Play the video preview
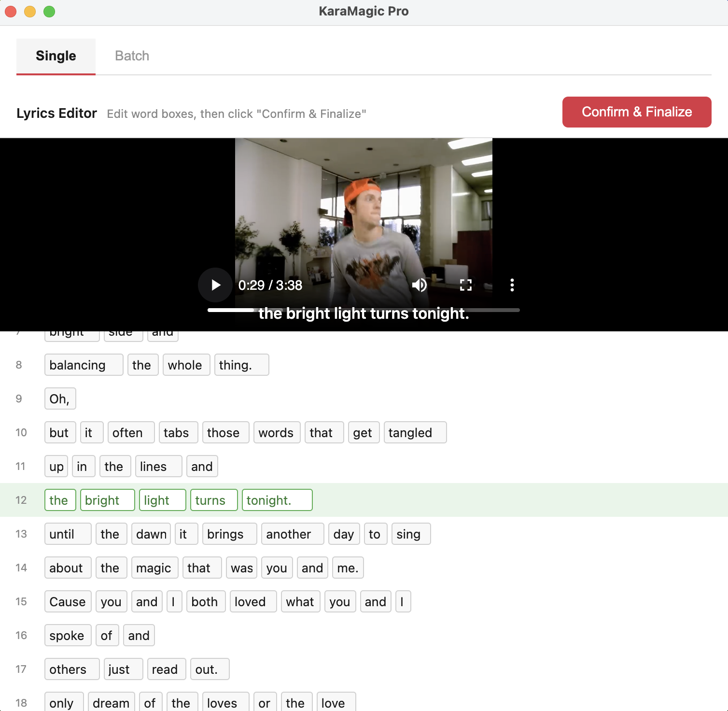This screenshot has width=728, height=711. [215, 285]
